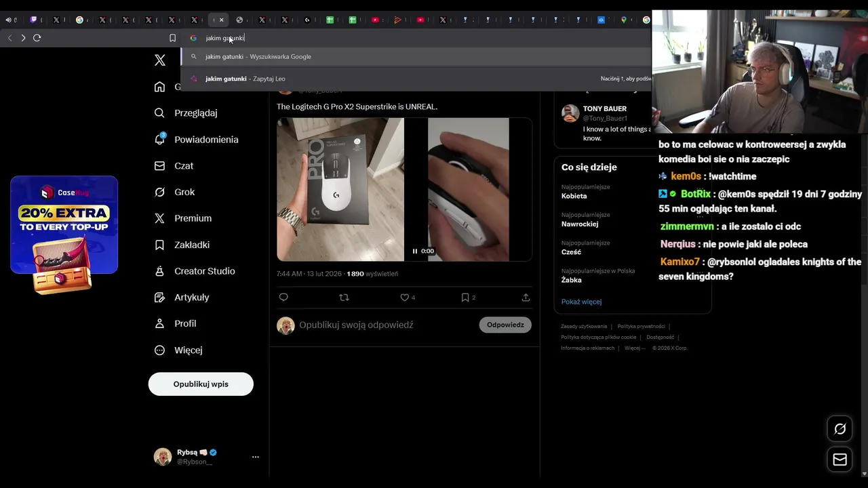Viewport: 868px width, 488px height.
Task: Switch to the Twitch browser tab
Action: (34, 20)
